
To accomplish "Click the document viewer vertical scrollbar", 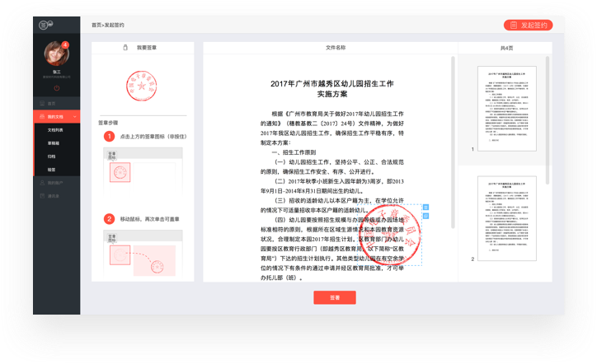I will 451,165.
